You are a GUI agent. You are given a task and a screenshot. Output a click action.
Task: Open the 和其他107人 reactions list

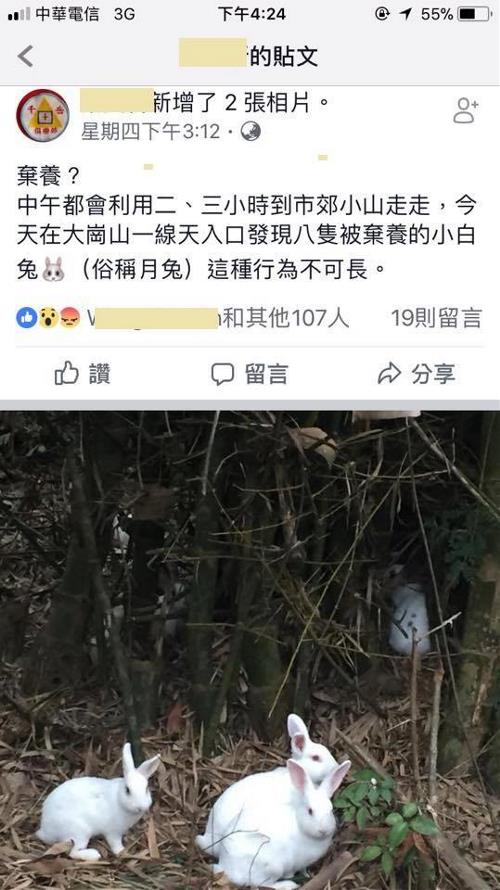coord(285,318)
